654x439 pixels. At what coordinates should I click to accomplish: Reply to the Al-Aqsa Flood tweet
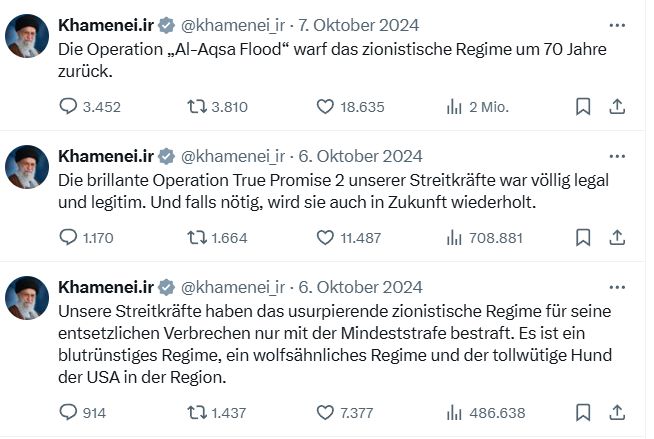(x=69, y=106)
